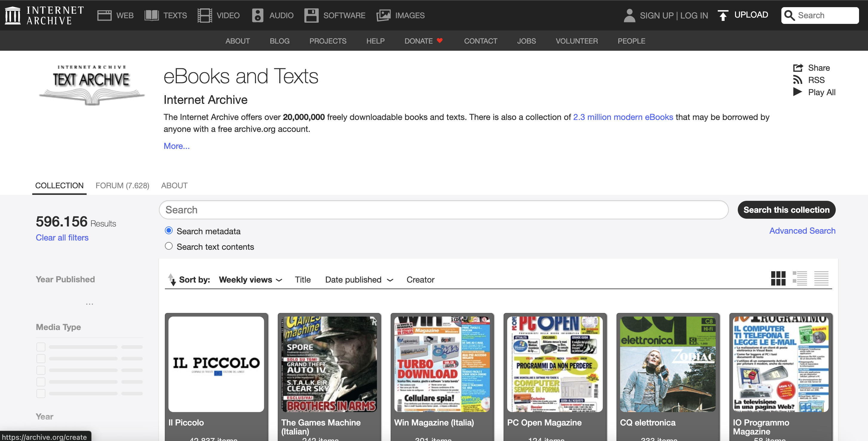Focus the top-right Search box
The width and height of the screenshot is (868, 441).
coord(820,15)
